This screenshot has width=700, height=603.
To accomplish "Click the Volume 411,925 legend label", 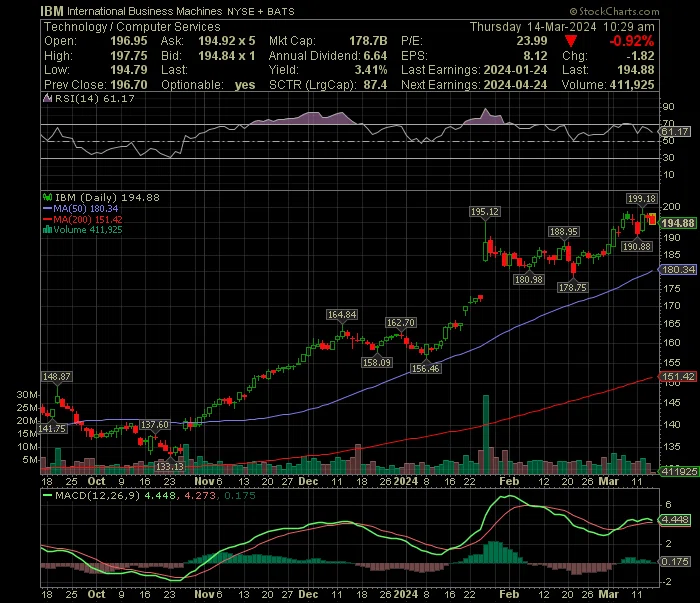I will point(88,230).
